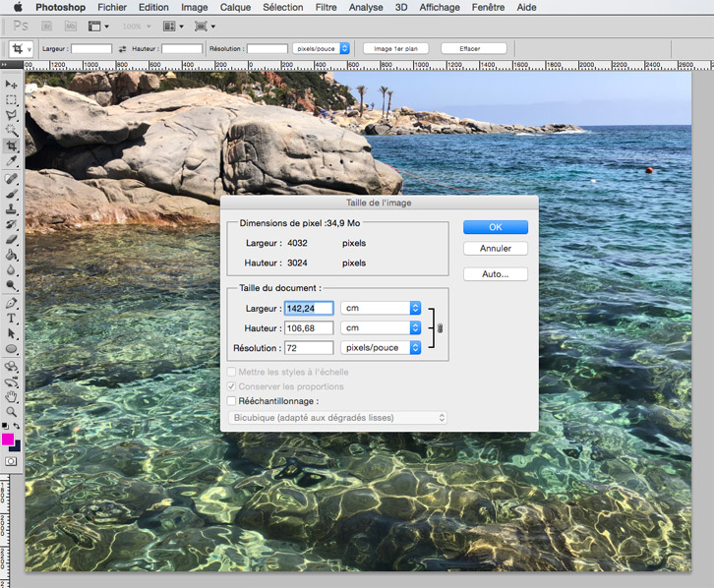Screen dimensions: 714x588
Task: Click the Annuler button
Action: tap(495, 249)
